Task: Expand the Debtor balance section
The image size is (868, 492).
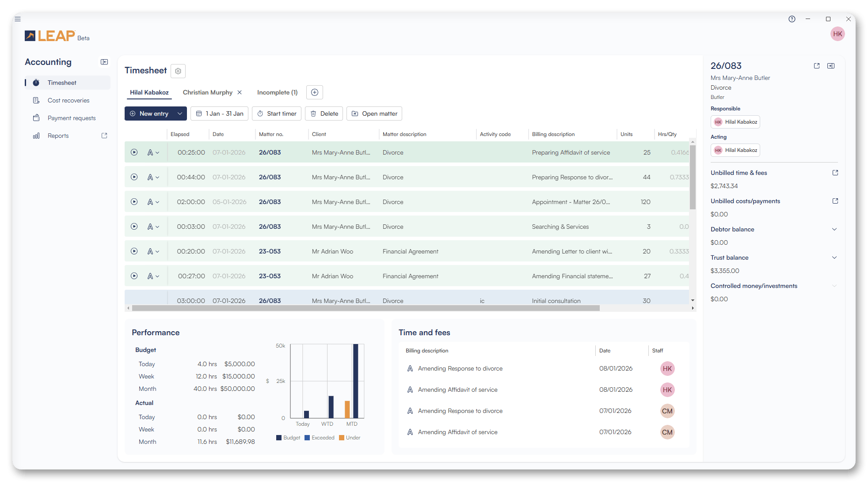Action: [834, 229]
